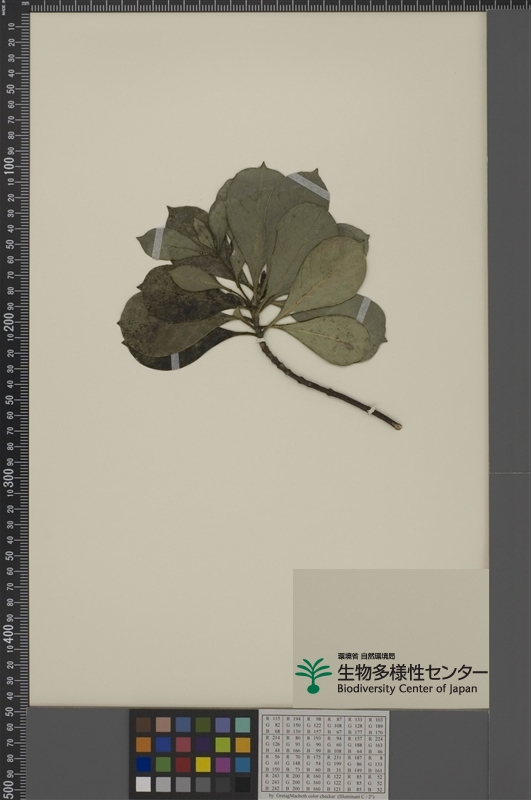Screen dimensions: 531x800
Task: Pick the dark brown color patch
Action: (x=143, y=724)
